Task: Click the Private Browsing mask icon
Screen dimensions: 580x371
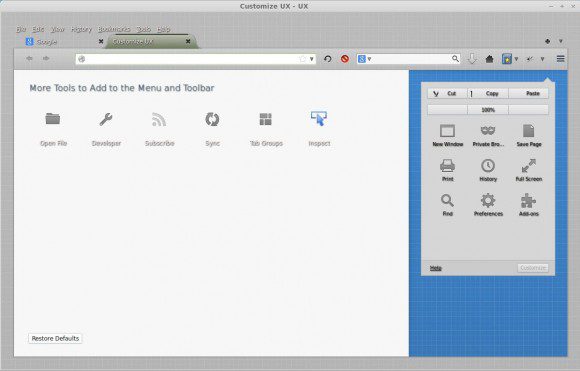Action: [x=488, y=131]
